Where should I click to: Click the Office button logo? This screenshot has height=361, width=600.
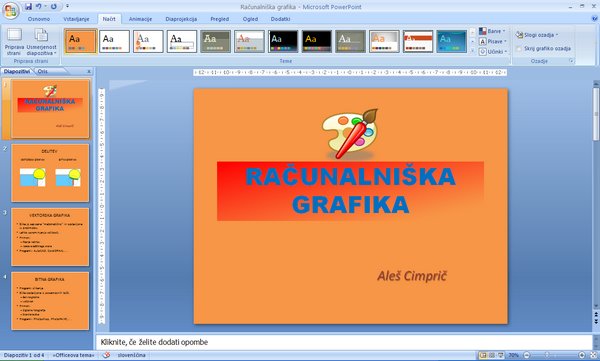click(x=11, y=10)
